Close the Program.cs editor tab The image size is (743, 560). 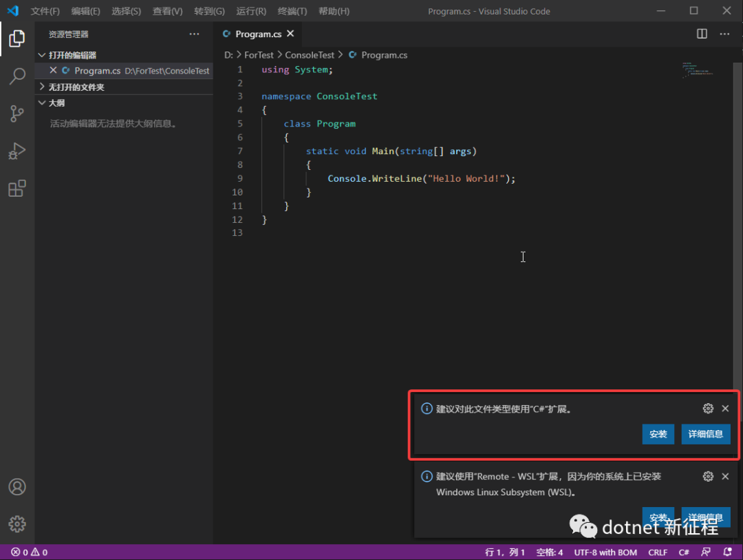pos(290,34)
